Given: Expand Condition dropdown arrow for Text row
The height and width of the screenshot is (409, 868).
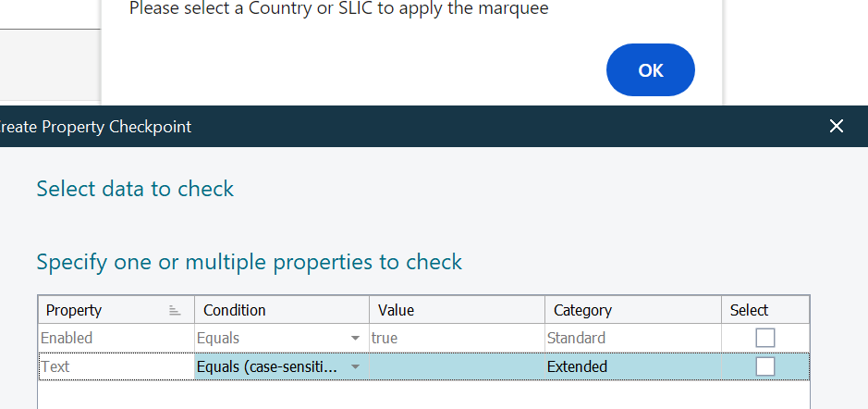Looking at the screenshot, I should [x=356, y=367].
